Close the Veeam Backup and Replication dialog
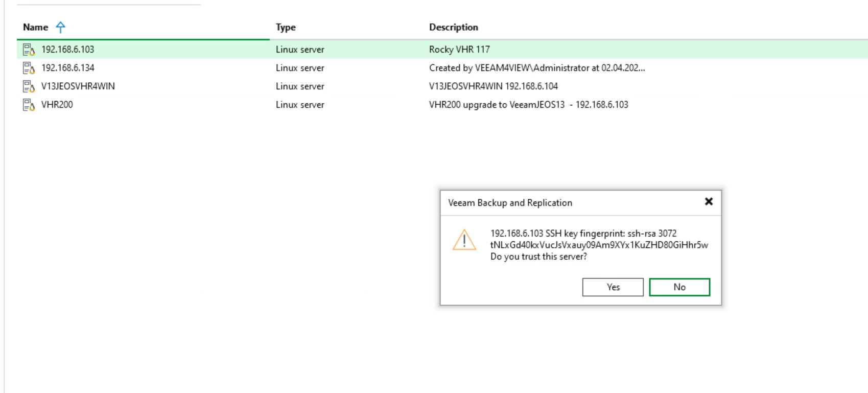The image size is (868, 393). coord(708,202)
